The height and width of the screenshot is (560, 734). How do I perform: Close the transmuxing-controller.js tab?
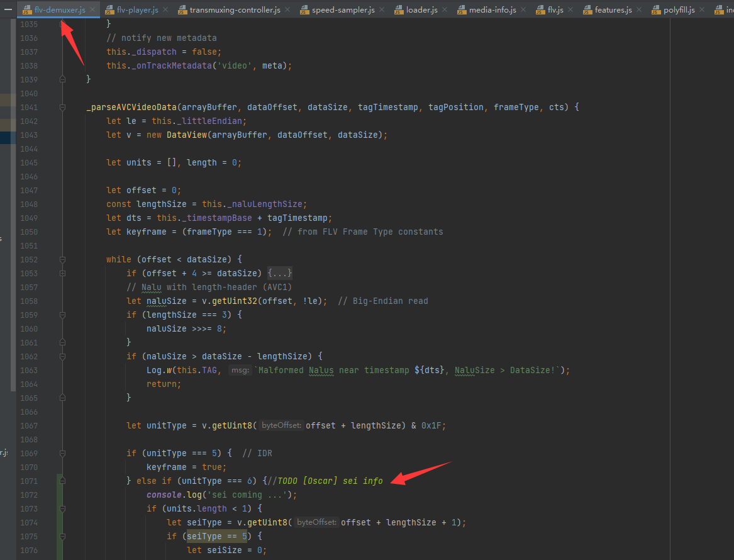(x=287, y=10)
